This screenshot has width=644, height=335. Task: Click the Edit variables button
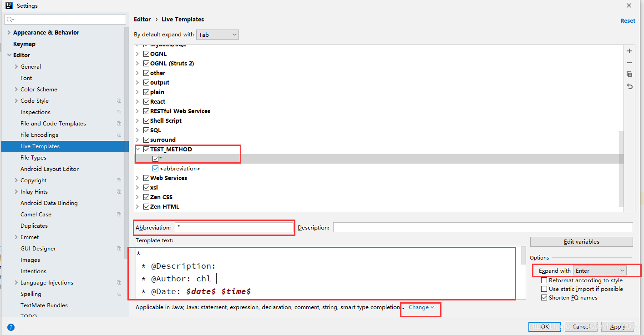pos(581,242)
